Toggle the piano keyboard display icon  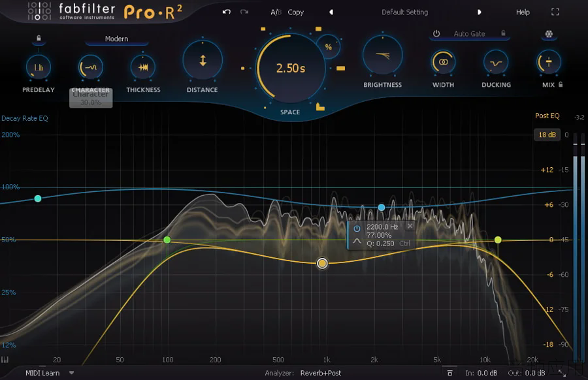[5, 360]
